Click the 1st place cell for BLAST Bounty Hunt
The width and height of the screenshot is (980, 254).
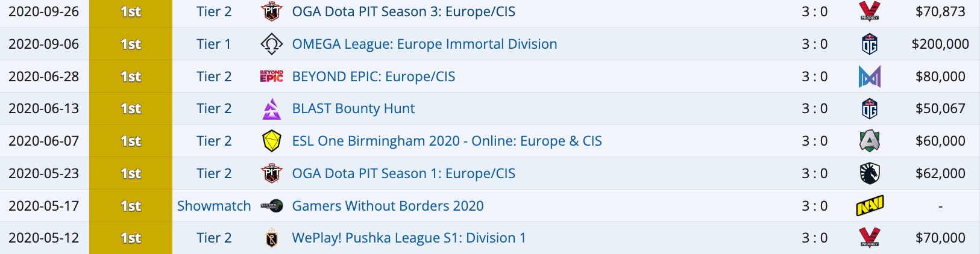131,108
